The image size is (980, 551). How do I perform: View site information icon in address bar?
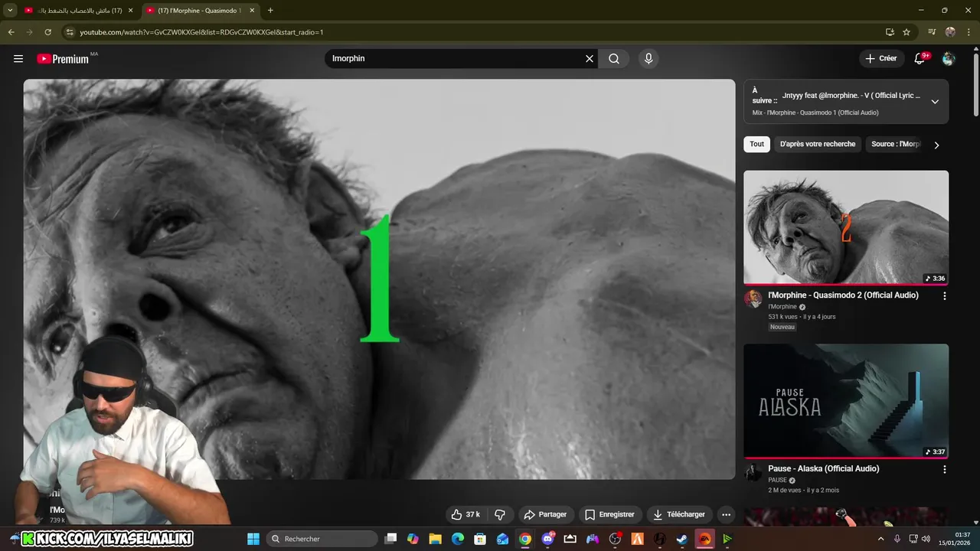[70, 32]
